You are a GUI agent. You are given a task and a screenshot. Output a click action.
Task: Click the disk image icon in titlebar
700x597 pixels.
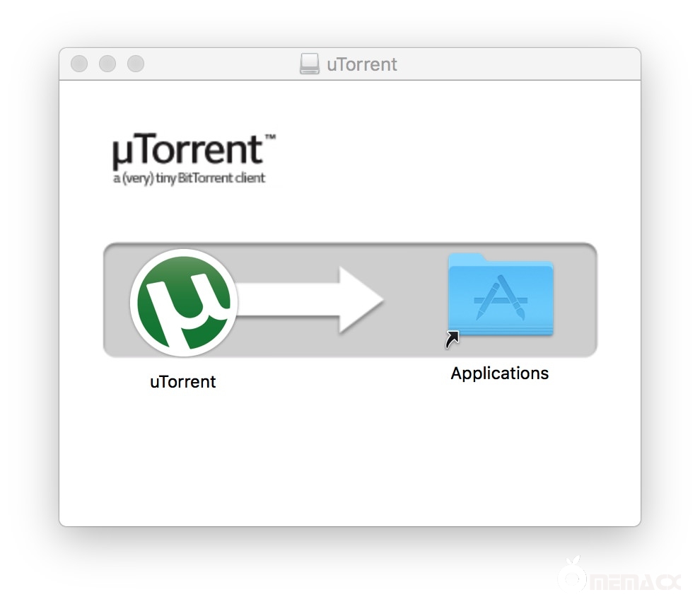[310, 64]
